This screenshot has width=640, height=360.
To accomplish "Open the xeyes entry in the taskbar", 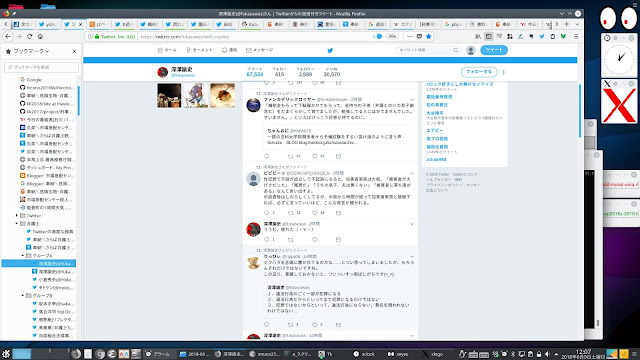I will pos(398,354).
